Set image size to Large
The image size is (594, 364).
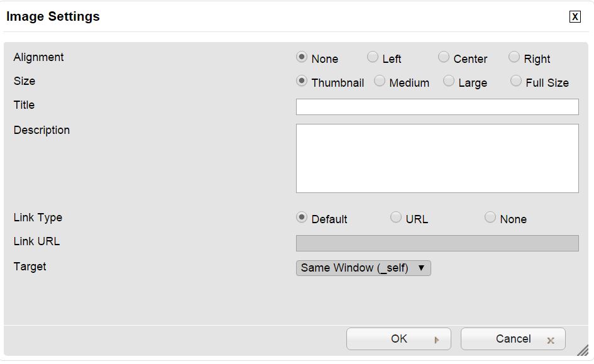449,81
